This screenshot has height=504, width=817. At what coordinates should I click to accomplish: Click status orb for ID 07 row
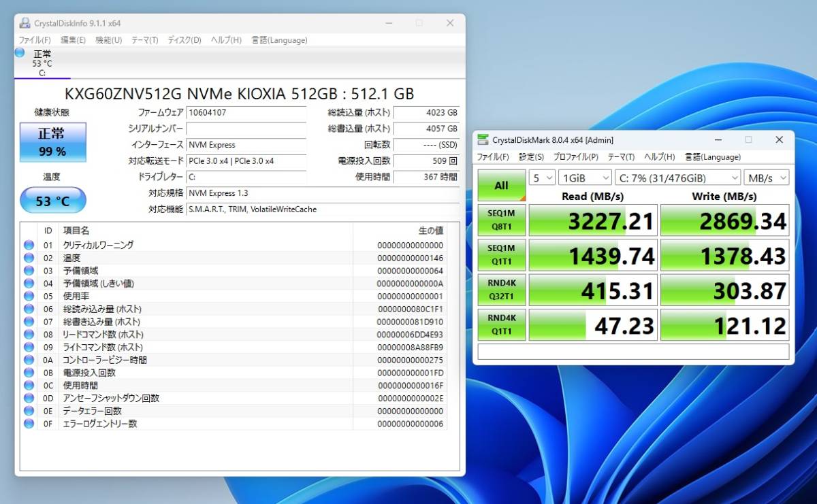coord(29,322)
